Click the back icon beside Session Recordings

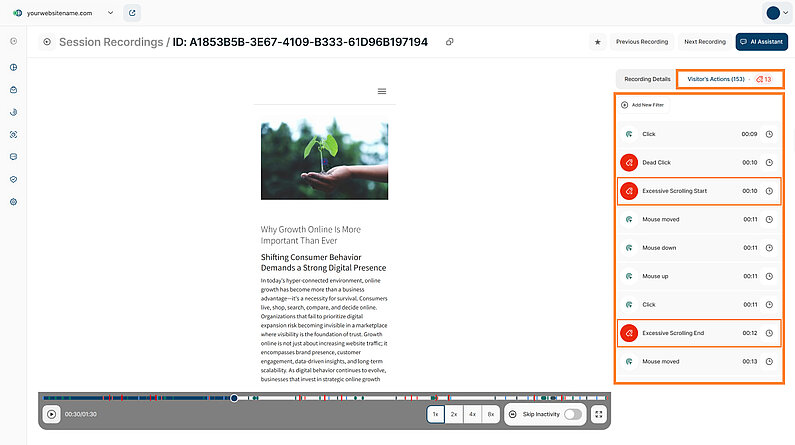click(x=47, y=42)
